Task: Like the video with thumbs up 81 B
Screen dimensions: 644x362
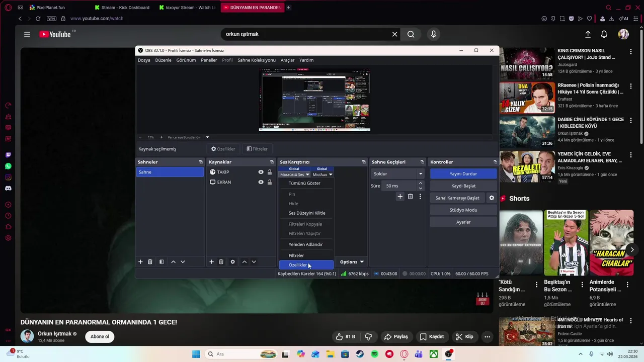Action: coord(345,337)
